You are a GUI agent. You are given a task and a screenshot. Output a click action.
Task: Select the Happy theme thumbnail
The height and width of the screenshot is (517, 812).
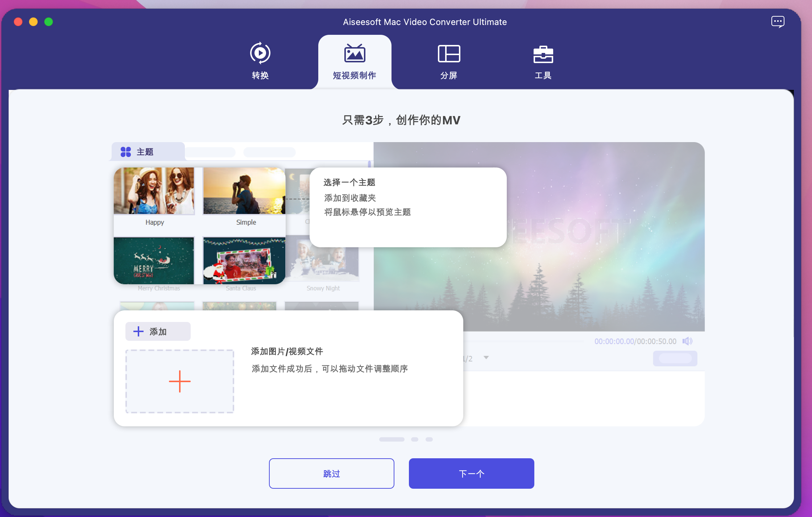click(x=154, y=191)
